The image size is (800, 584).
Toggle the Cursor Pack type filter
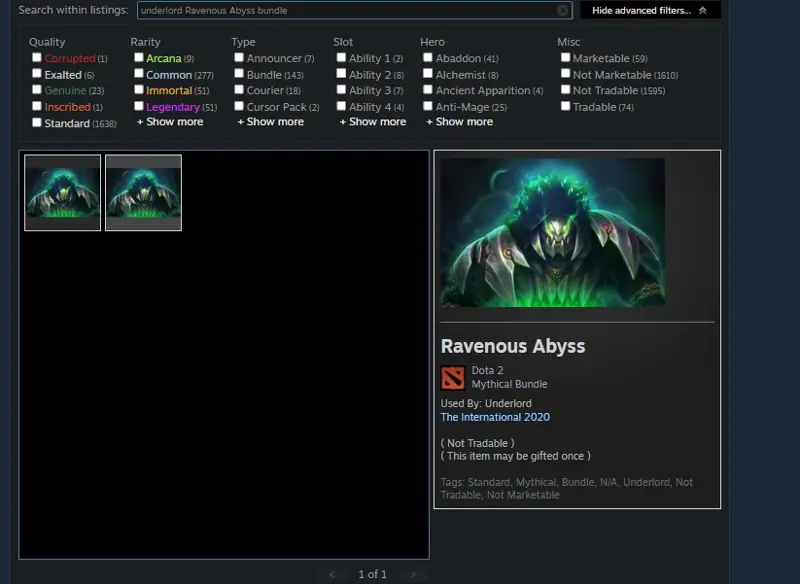point(239,106)
